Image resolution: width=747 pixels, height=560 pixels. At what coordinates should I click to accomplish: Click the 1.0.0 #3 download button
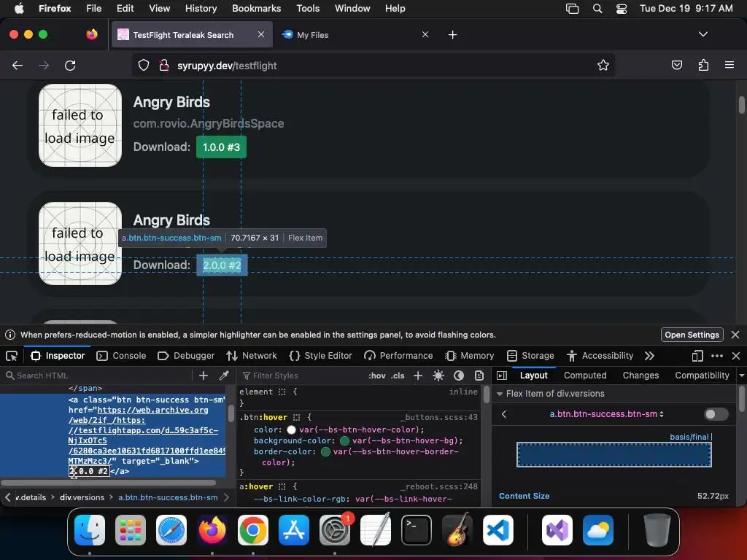(222, 147)
